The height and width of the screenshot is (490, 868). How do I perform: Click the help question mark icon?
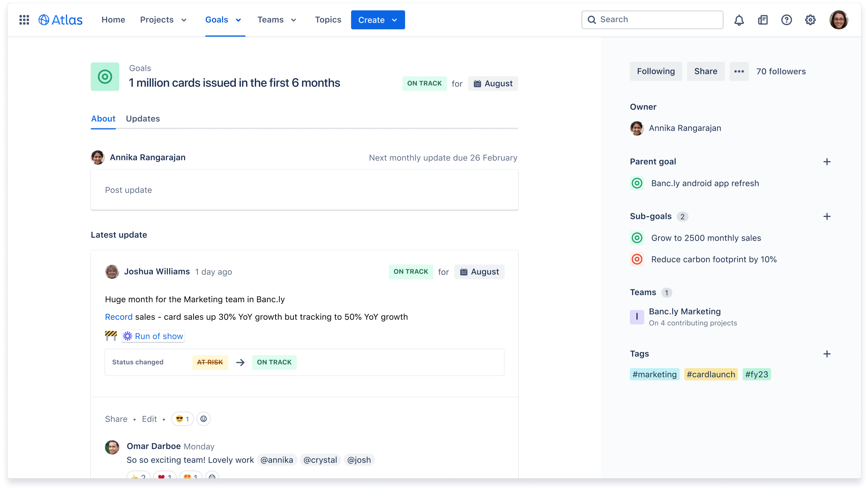pyautogui.click(x=786, y=20)
